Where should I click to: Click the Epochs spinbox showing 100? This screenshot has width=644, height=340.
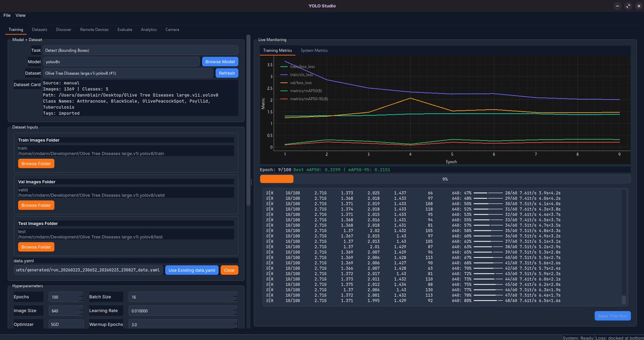(66, 297)
